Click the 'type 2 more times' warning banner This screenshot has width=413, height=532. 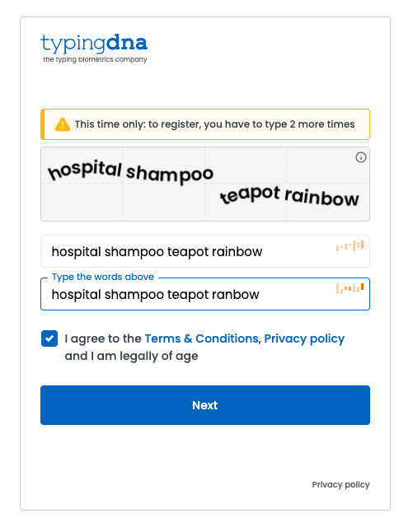pyautogui.click(x=205, y=124)
